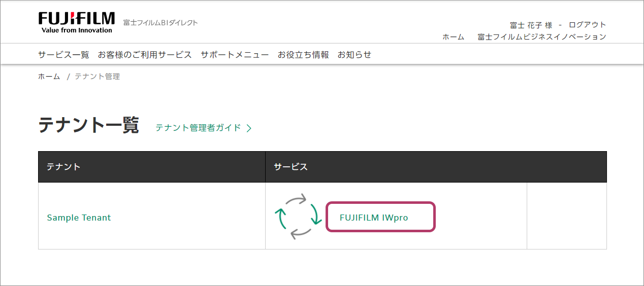644x286 pixels.
Task: Click the FUJIFILM logo
Action: point(77,23)
